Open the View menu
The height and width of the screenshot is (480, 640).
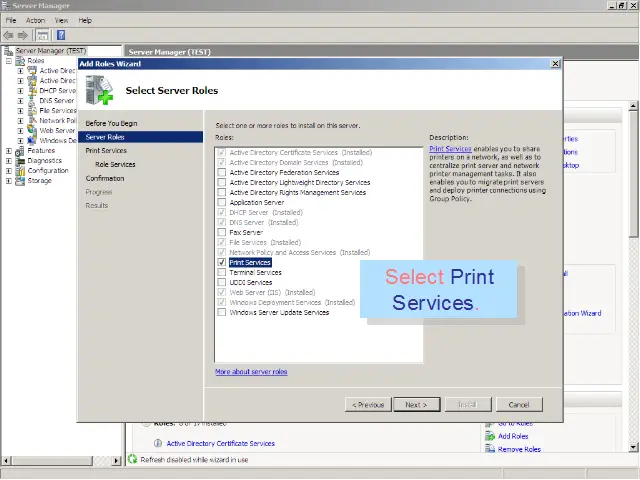click(x=62, y=20)
